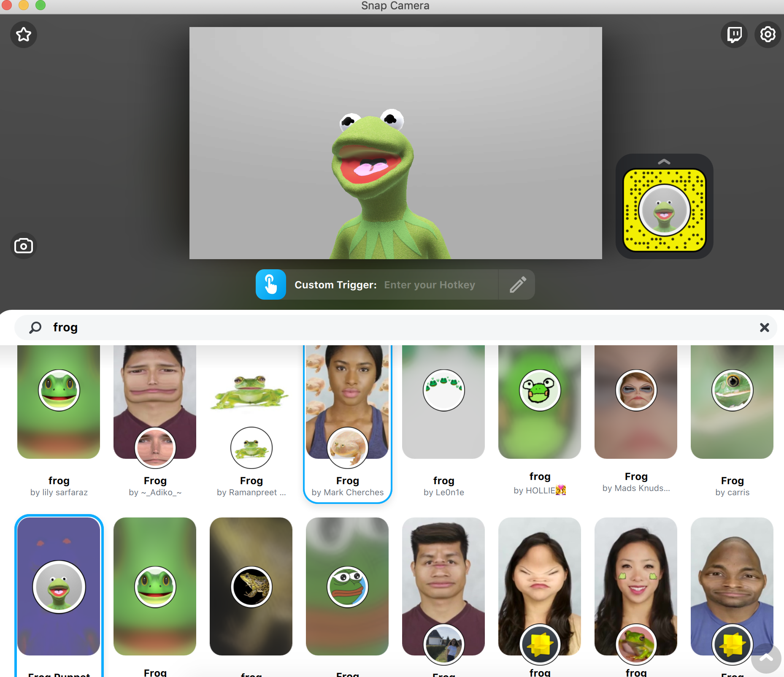Image resolution: width=784 pixels, height=677 pixels.
Task: Click 'by lily sarfaraz' author text
Action: pos(59,493)
